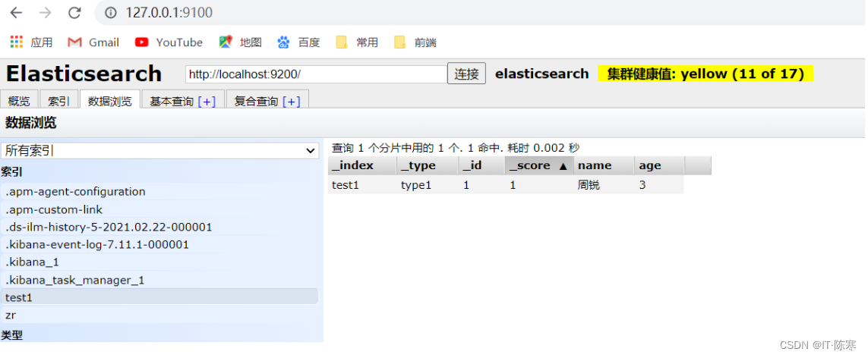Open the 复合查询 tab
Screen dimensions: 868x358
(x=256, y=102)
